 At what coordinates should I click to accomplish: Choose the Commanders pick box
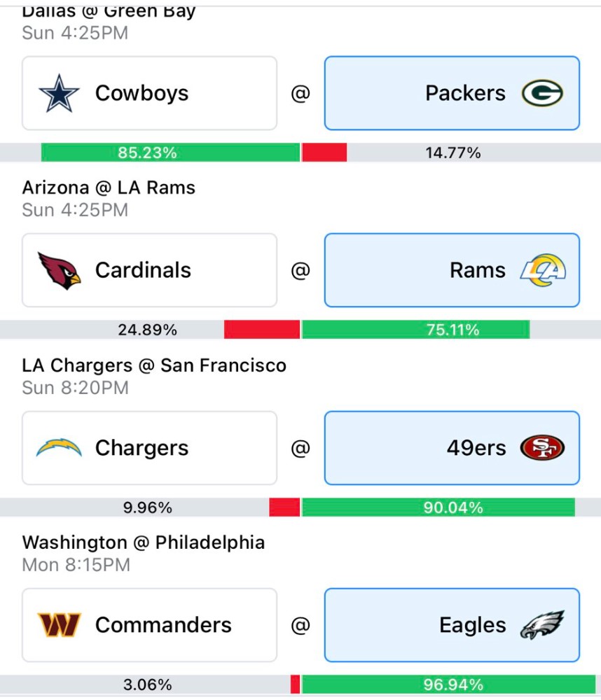point(149,624)
